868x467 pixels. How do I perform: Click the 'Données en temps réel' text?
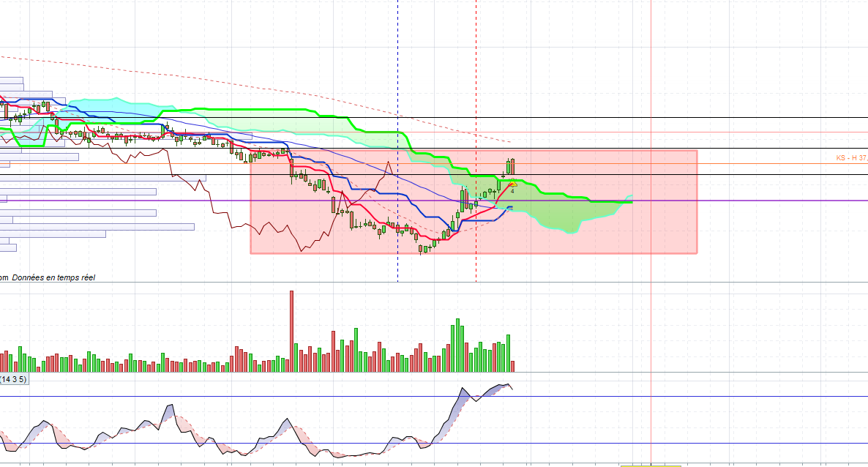53,277
